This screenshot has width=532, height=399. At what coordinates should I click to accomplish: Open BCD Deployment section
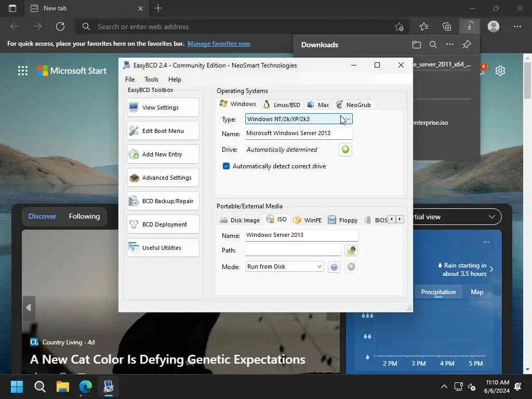163,224
